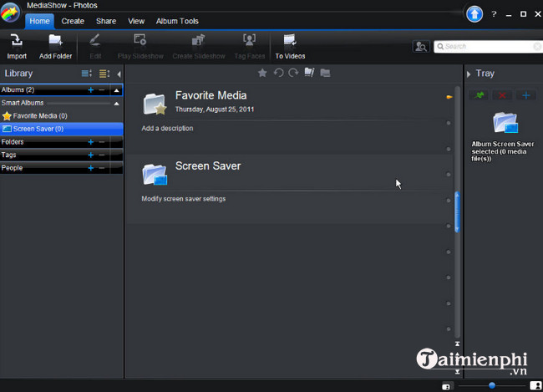Mark as favorite with the star icon
Image resolution: width=543 pixels, height=392 pixels.
pyautogui.click(x=262, y=74)
